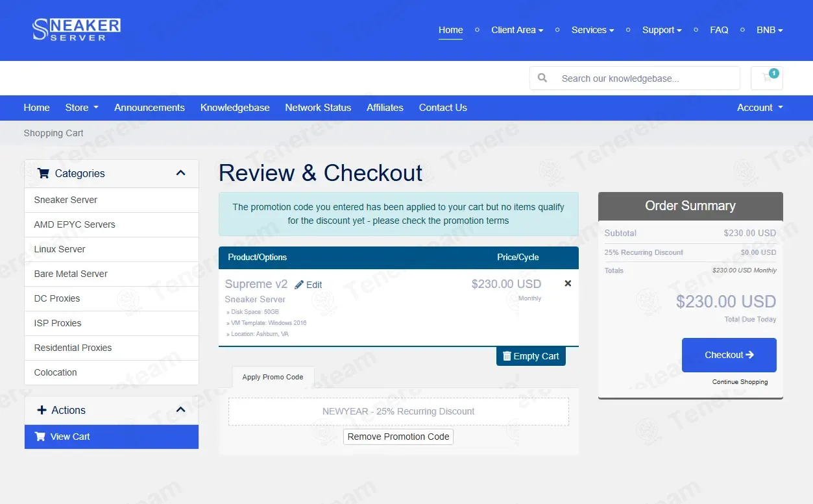Select Bare Metal Server category
The height and width of the screenshot is (504, 813).
[112, 274]
